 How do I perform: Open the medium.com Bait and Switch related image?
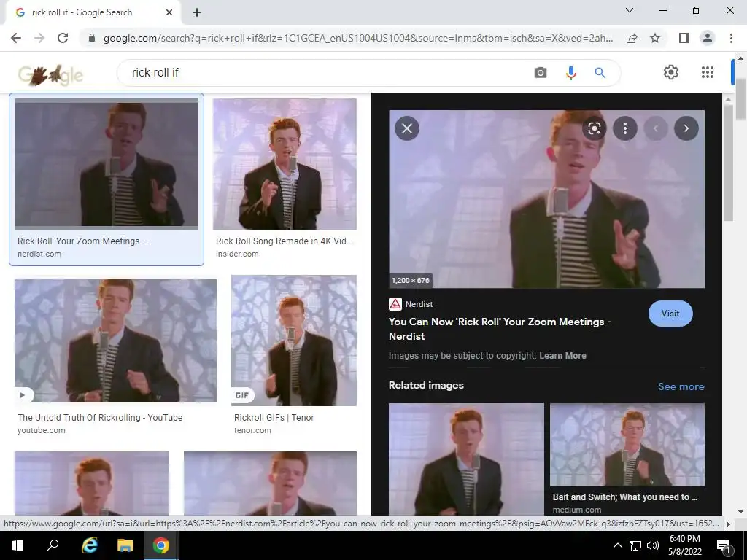click(x=627, y=444)
